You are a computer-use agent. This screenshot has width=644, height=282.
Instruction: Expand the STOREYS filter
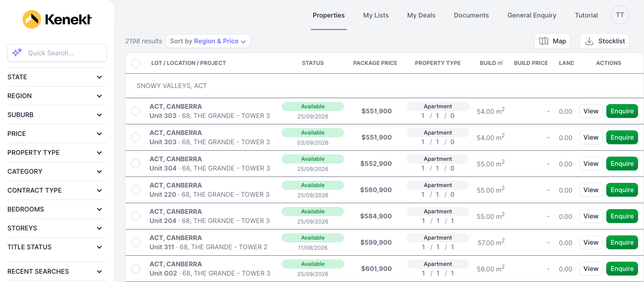(57, 228)
